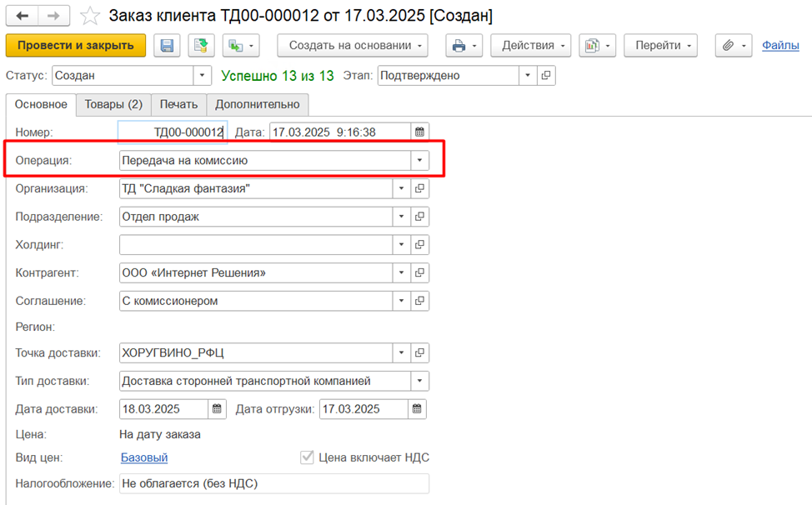Open the Тип доставки dropdown
The width and height of the screenshot is (812, 505).
pos(420,382)
